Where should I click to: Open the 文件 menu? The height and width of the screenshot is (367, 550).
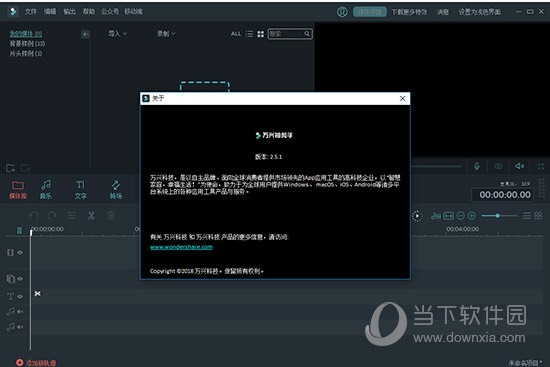pos(31,12)
